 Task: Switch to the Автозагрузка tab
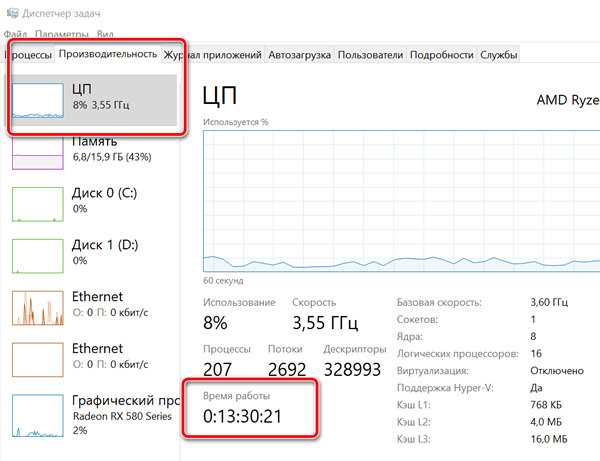coord(300,55)
